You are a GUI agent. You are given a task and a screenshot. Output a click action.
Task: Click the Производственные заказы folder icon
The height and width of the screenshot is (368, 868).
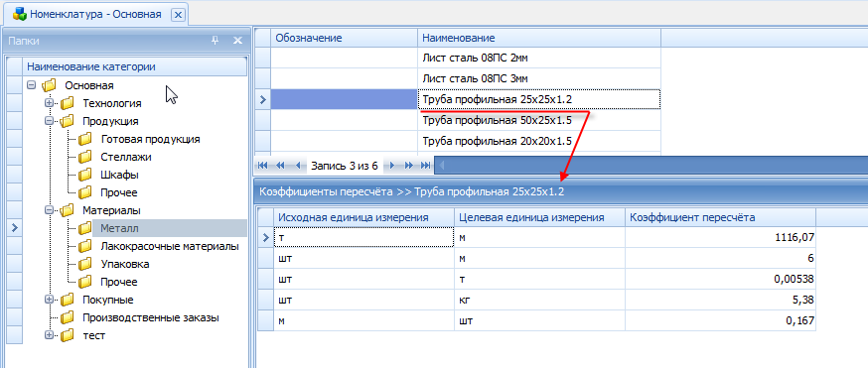coord(67,317)
